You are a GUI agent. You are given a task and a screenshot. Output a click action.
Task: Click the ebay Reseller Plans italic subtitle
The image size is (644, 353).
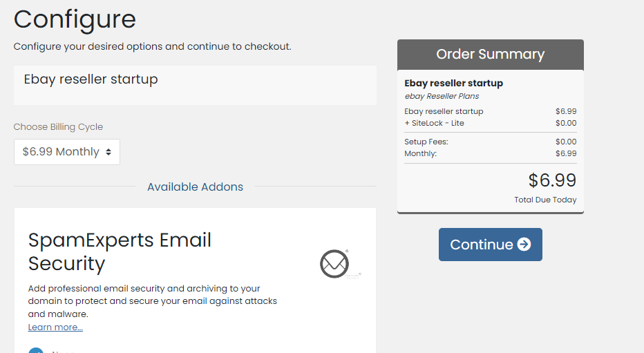(442, 96)
